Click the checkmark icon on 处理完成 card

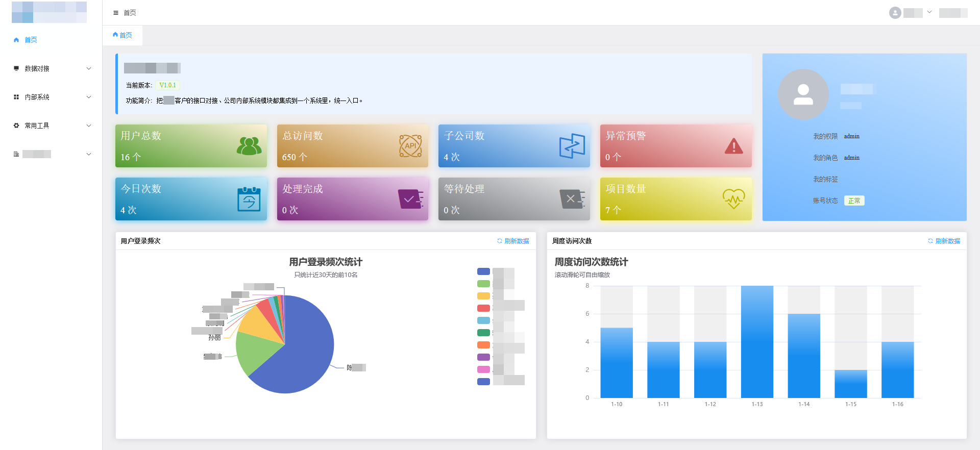click(411, 199)
